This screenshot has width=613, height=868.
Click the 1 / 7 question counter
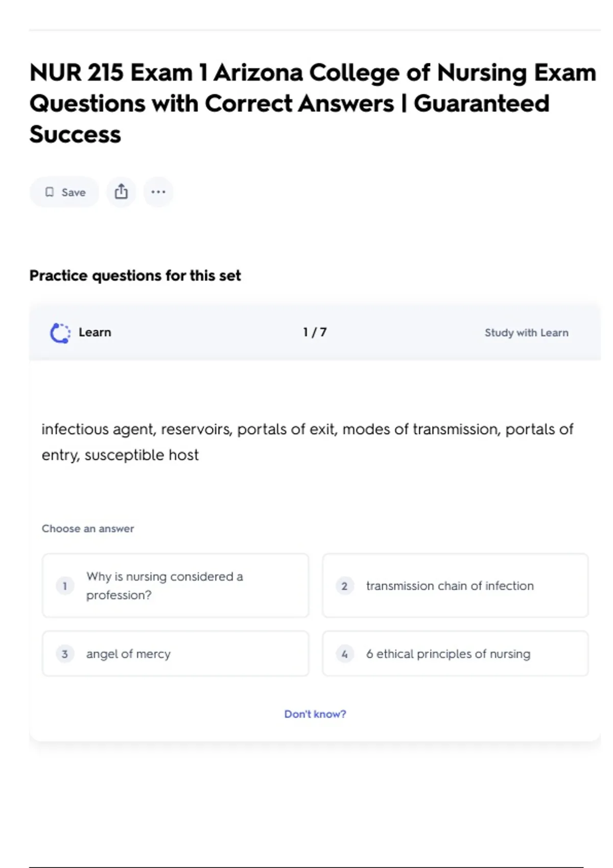(x=315, y=332)
